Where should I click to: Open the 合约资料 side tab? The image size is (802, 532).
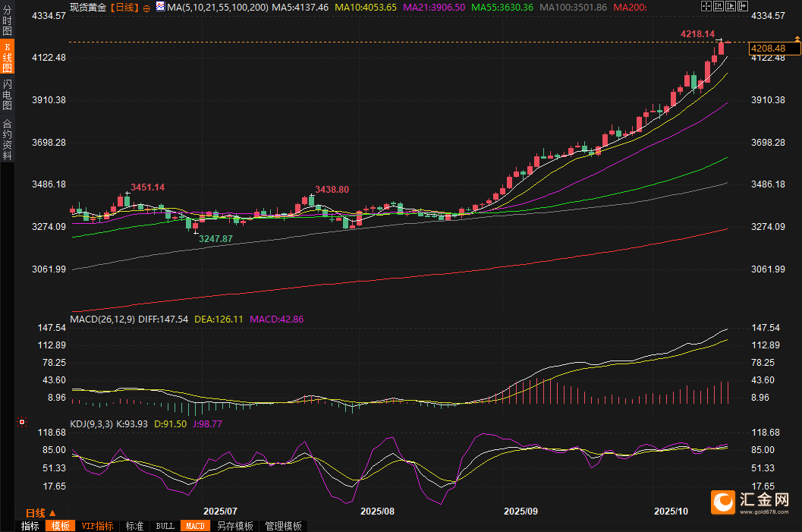7,139
